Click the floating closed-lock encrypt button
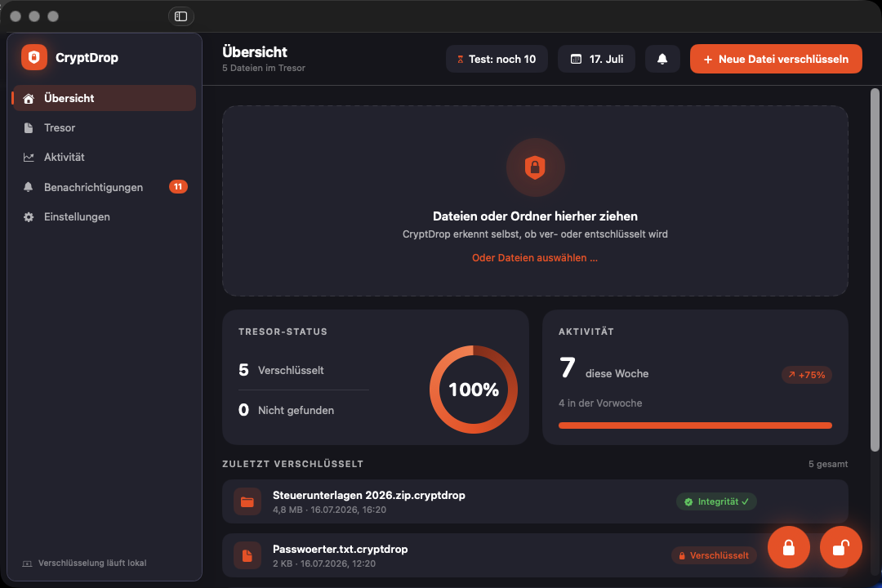 point(789,547)
